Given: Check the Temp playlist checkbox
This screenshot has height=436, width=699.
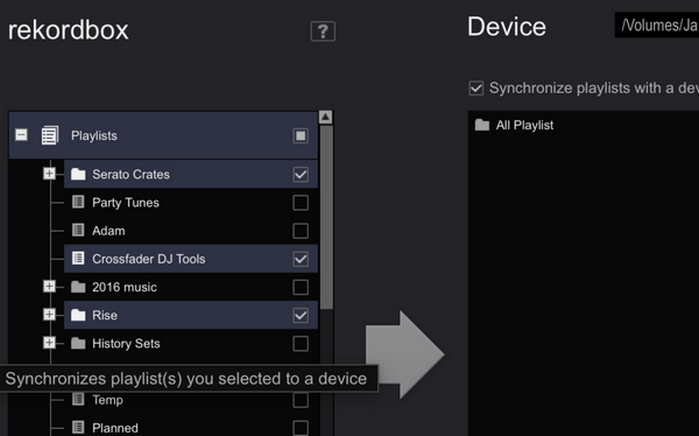Looking at the screenshot, I should [x=300, y=400].
